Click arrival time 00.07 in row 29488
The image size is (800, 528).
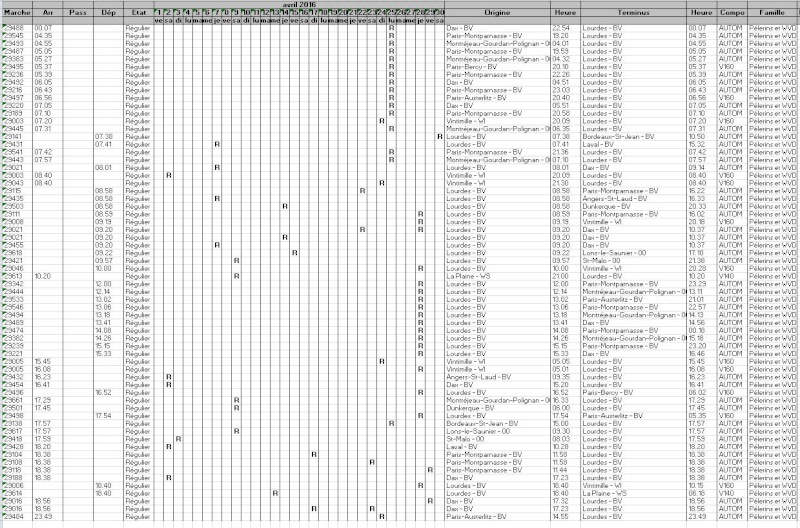point(43,28)
